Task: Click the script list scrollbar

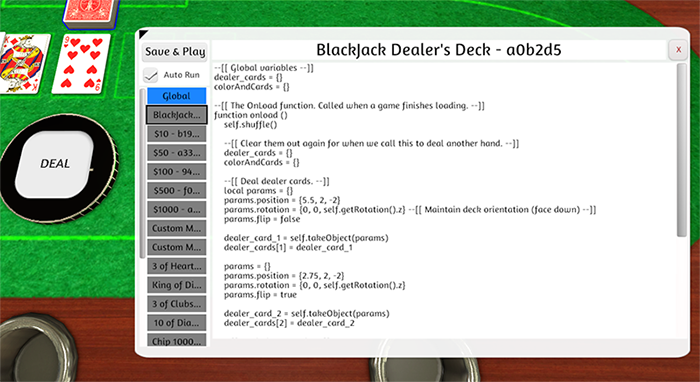Action: 142,173
